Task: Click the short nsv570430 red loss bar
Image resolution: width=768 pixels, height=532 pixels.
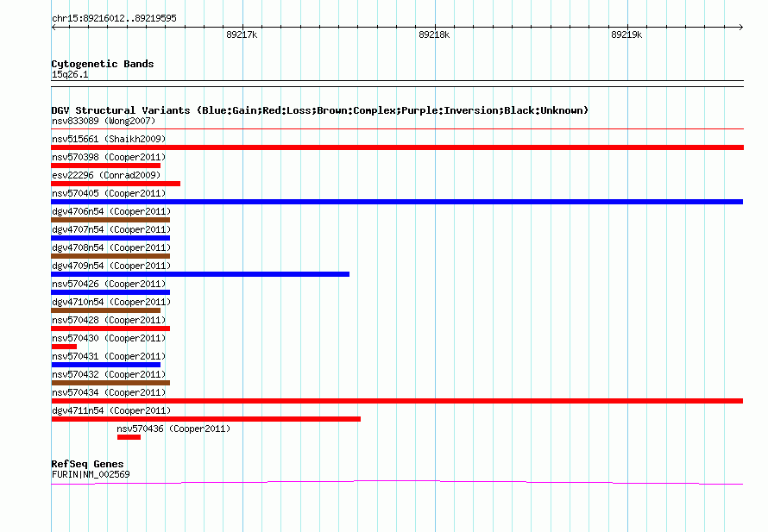Action: click(x=64, y=347)
